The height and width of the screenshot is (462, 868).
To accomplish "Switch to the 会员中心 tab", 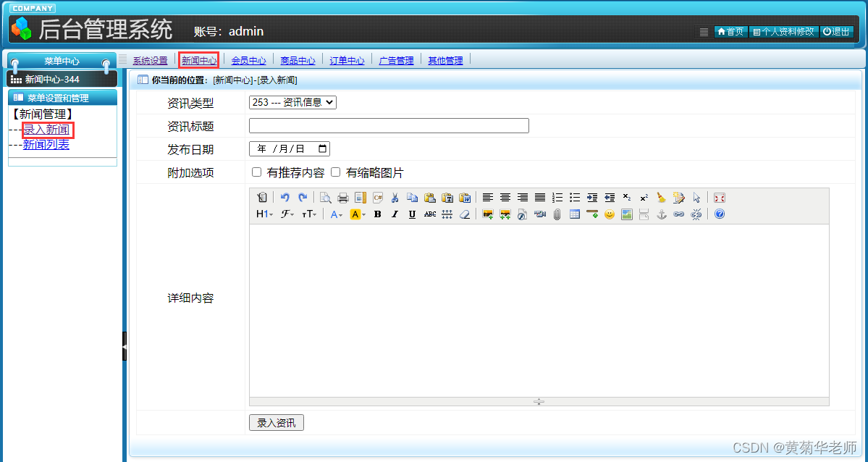I will (x=248, y=60).
